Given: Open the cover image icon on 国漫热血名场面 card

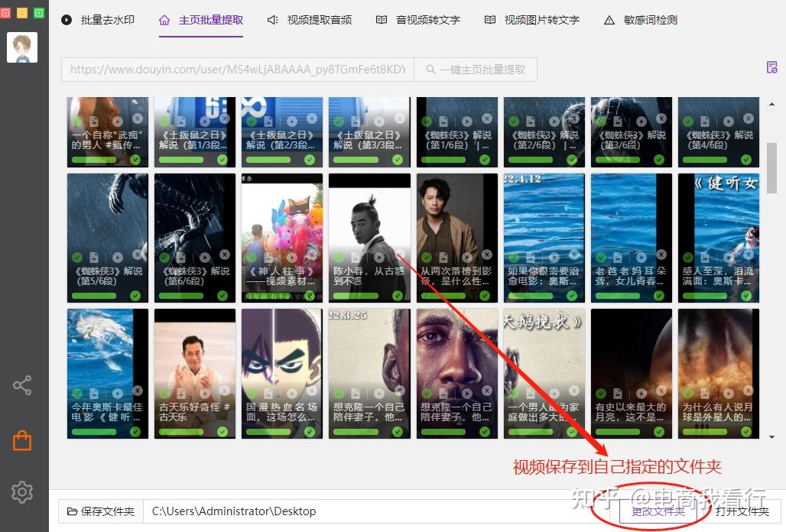Looking at the screenshot, I should pyautogui.click(x=268, y=394).
